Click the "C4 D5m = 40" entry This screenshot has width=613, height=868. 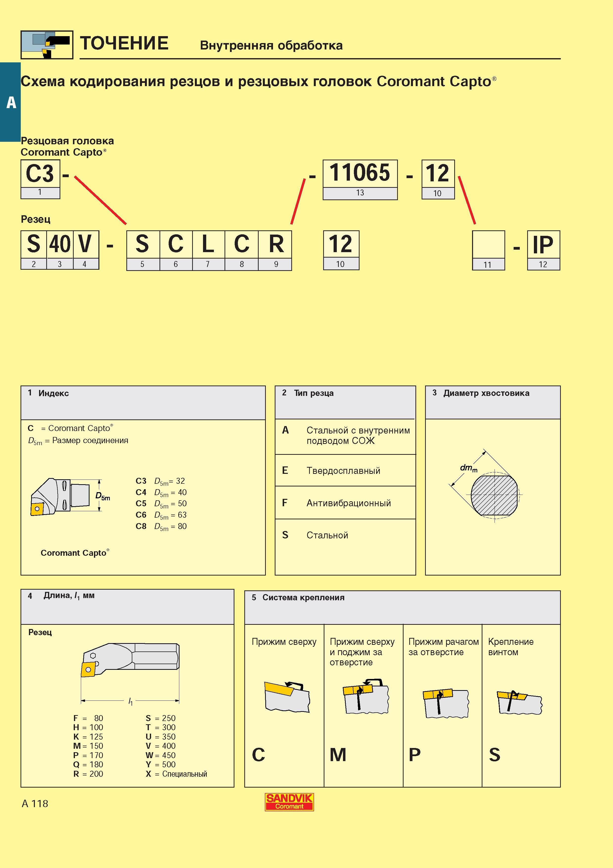[x=161, y=493]
